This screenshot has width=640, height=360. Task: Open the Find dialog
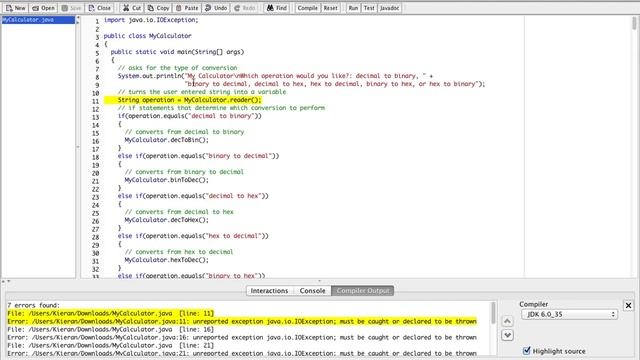tap(277, 8)
